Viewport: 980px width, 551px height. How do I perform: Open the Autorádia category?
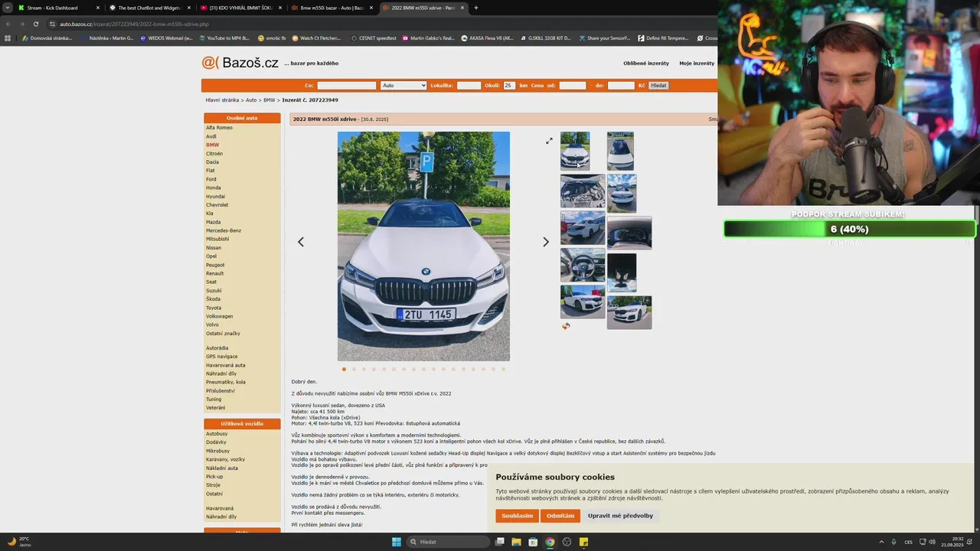pos(217,348)
